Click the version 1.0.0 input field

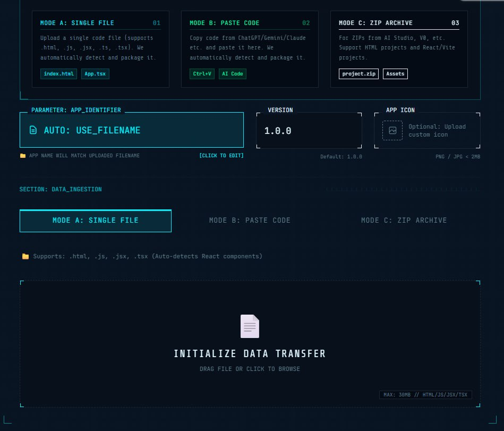coord(309,131)
